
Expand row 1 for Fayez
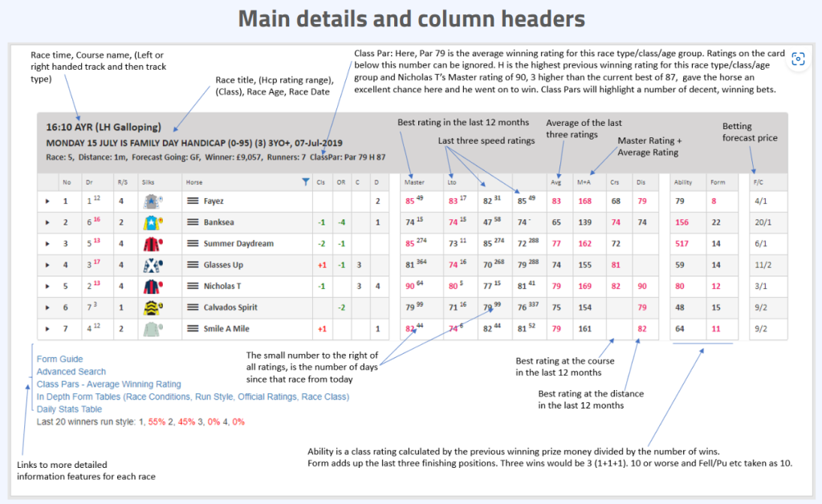(x=47, y=201)
